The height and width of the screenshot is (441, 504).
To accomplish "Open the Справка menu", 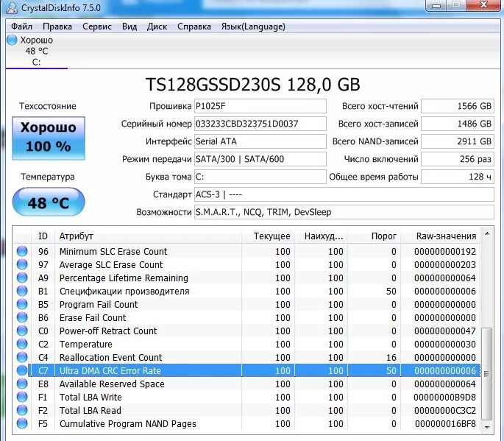I will 194,27.
